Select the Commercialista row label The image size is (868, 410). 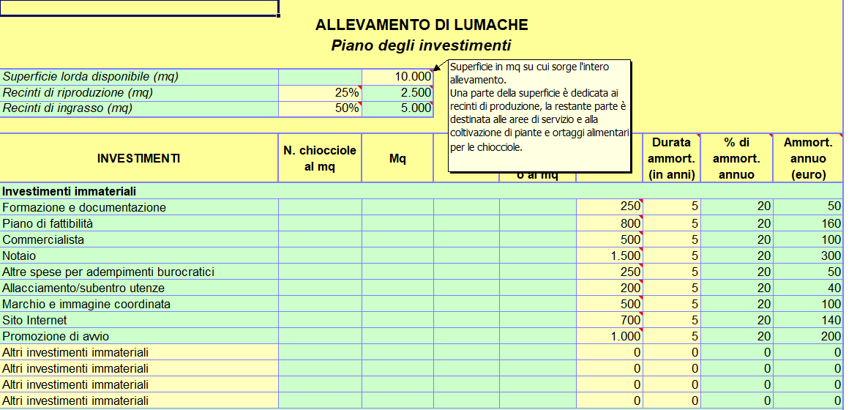click(139, 240)
